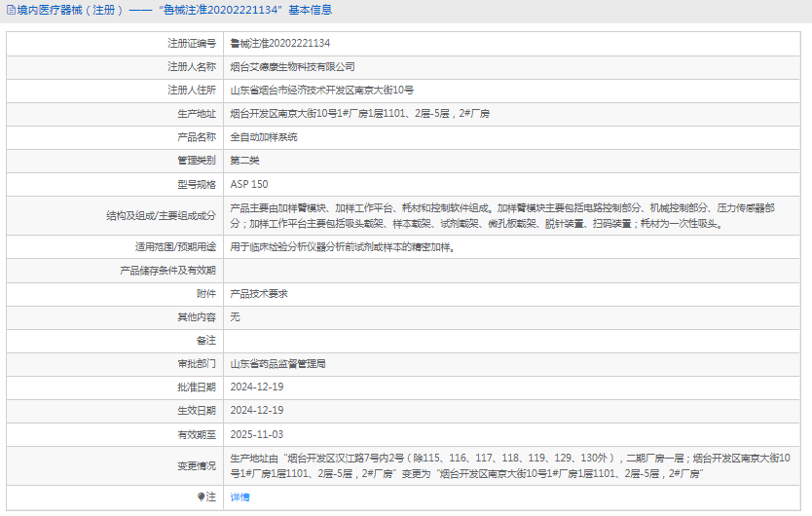Screen dimensions: 812x516
Task: Click the 有效期至 label
Action: pos(197,434)
